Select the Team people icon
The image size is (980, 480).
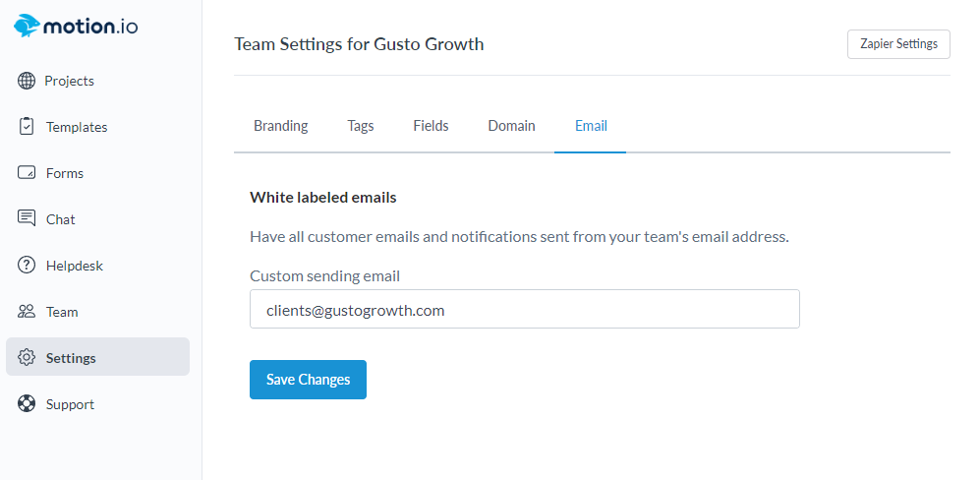(27, 312)
